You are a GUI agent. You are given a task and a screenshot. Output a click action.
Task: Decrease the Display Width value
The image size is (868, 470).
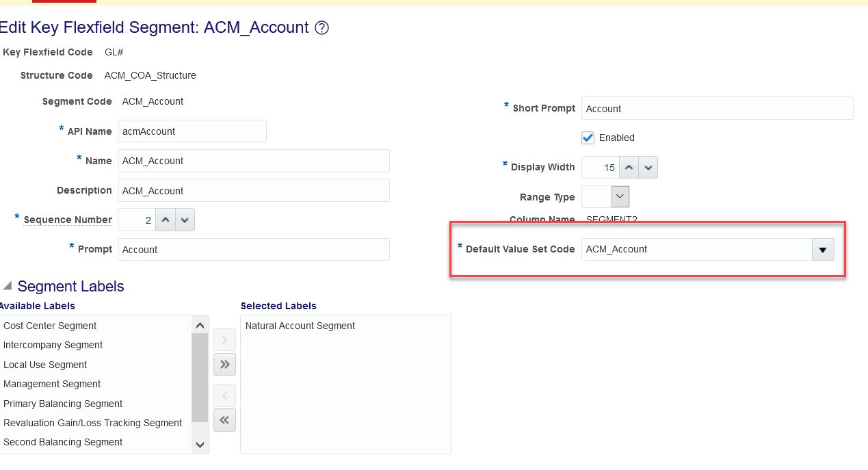click(648, 167)
